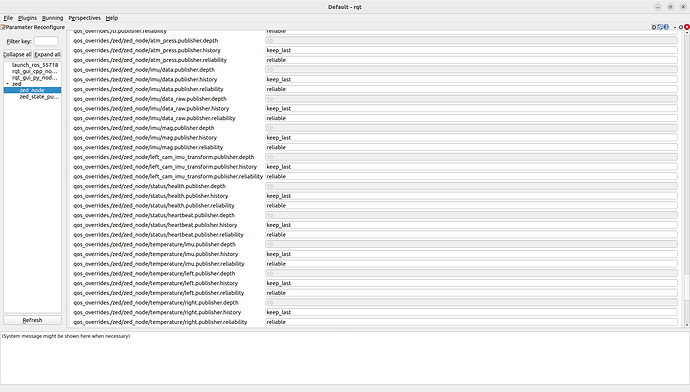Click the system message text area
Viewport: 690px width, 392px height.
coord(345,358)
